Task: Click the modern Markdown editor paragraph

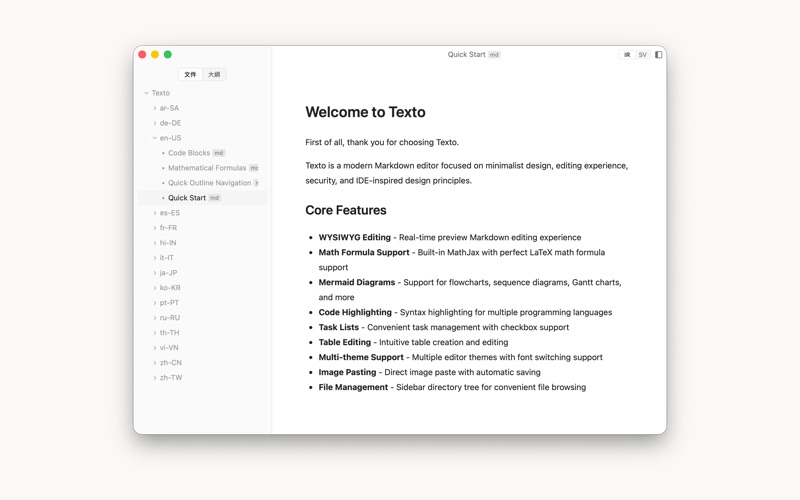Action: click(x=467, y=173)
